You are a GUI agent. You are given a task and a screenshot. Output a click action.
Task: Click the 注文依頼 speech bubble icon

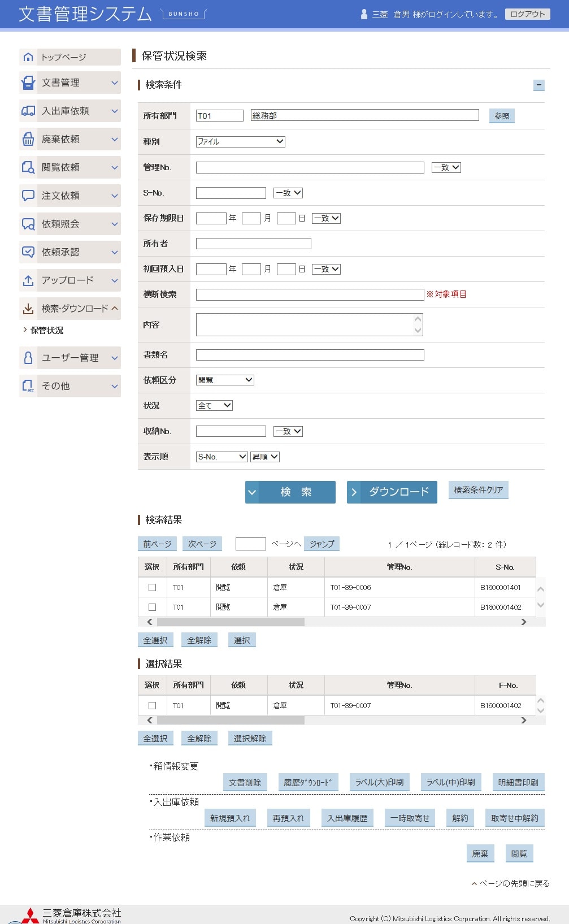pos(28,196)
